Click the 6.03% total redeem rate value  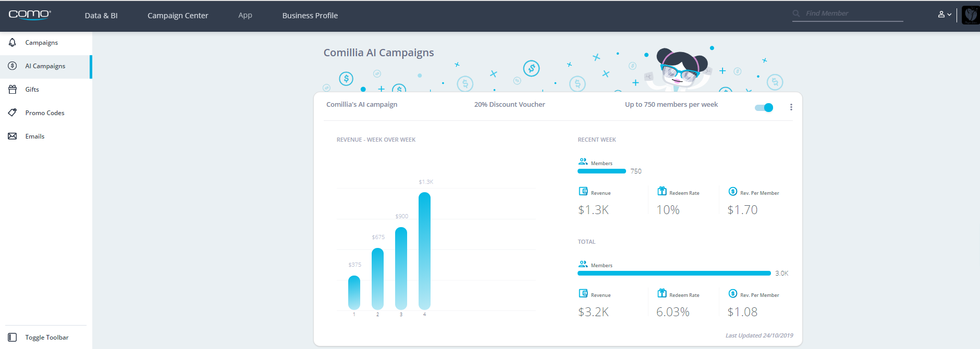pos(673,312)
